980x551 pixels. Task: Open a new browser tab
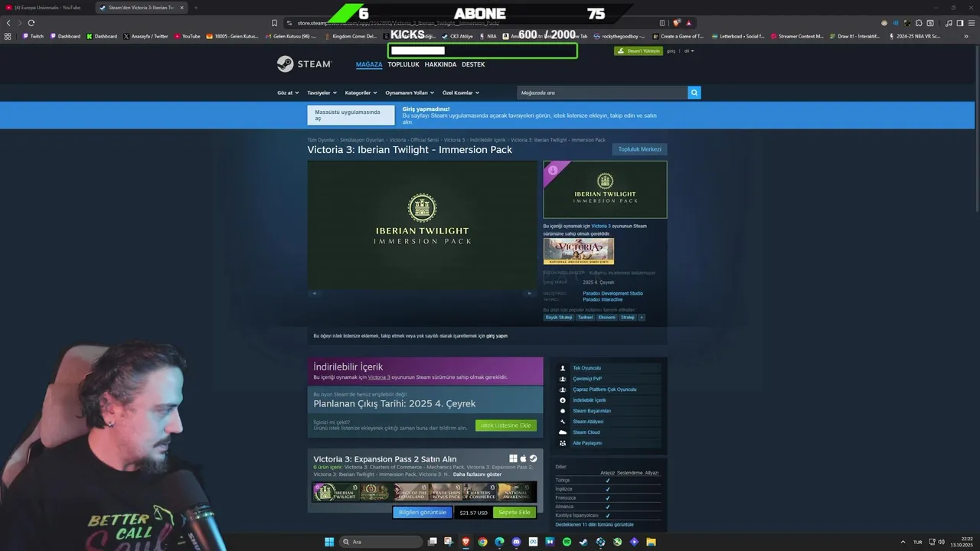196,8
